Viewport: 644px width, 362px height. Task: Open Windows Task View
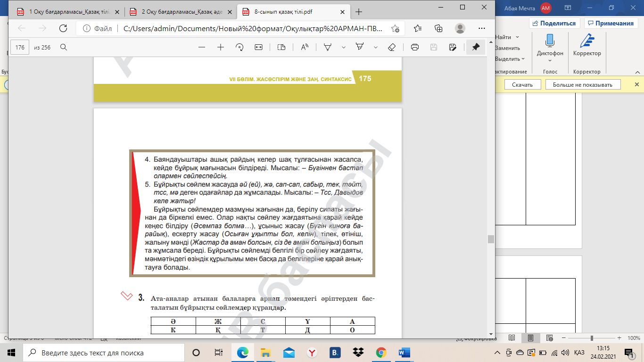tap(219, 353)
